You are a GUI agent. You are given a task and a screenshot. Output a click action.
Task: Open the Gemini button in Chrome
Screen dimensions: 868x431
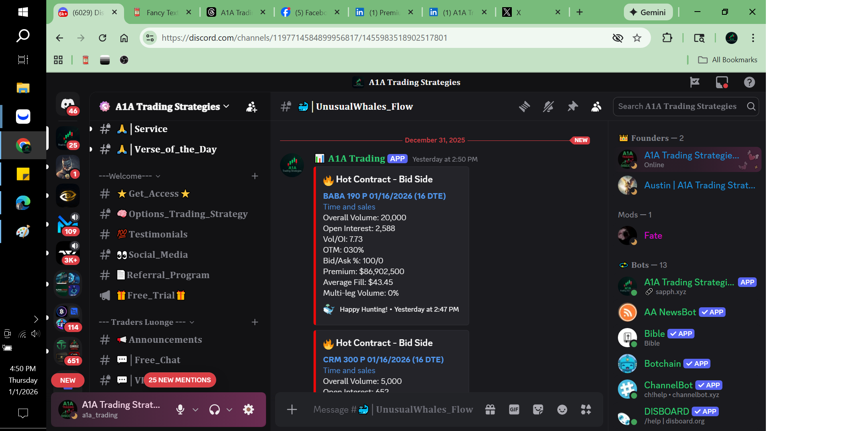648,12
